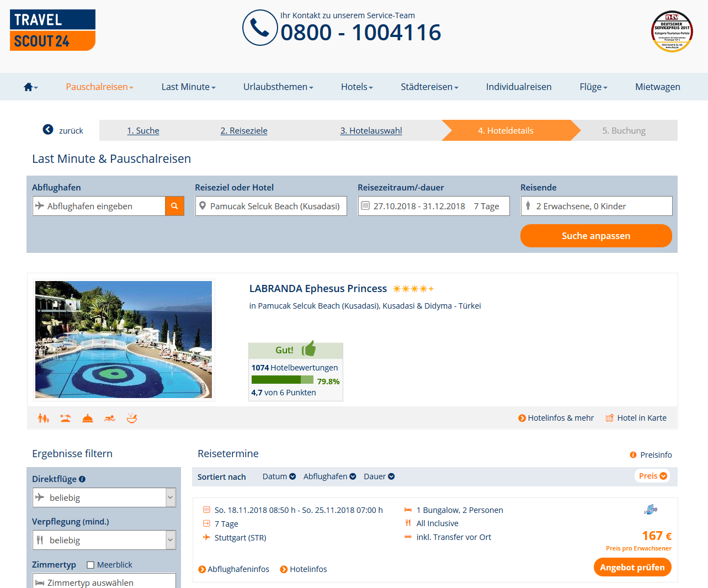Click the Suche anpassen button
The image size is (708, 588).
pyautogui.click(x=596, y=236)
